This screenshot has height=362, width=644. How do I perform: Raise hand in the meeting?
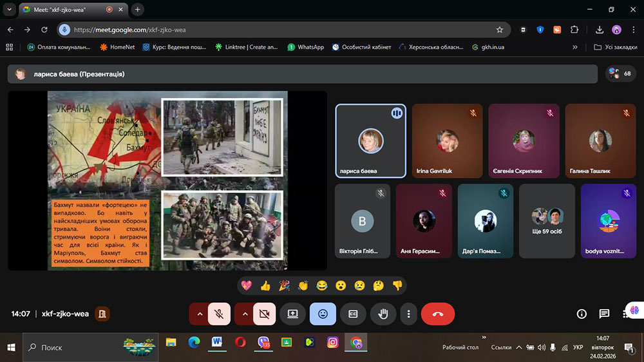coord(383,314)
